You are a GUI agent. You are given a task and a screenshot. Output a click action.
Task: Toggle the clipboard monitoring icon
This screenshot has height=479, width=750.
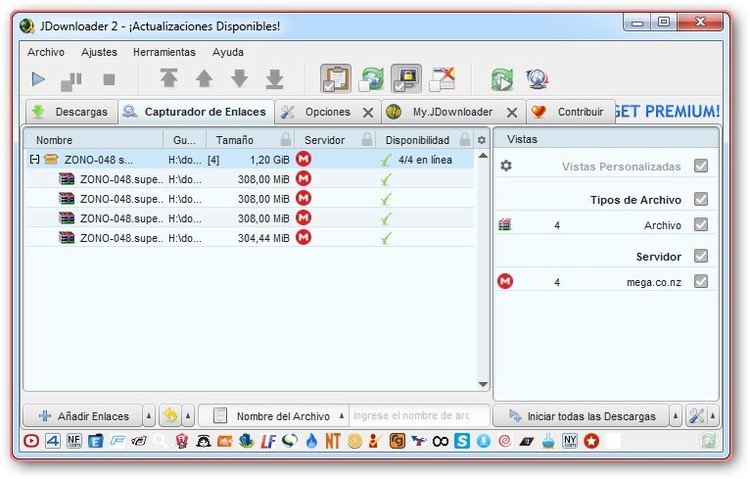coord(336,79)
